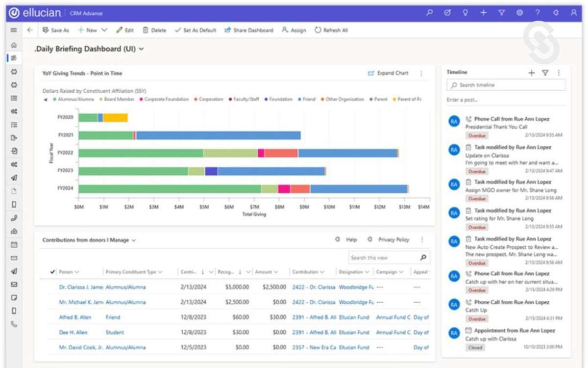Open the Timeline more options ellipsis menu
Screen dimensions: 588x368
[x=559, y=72]
